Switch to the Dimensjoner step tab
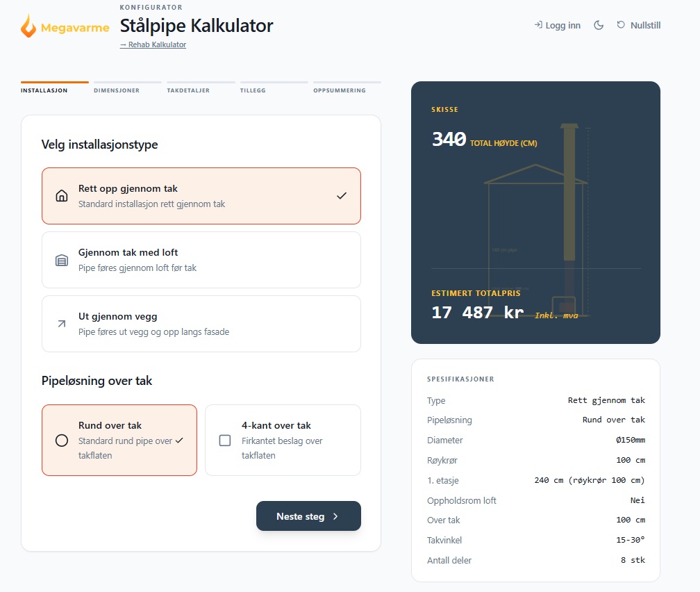Screen dimensions: 700x592 117,90
